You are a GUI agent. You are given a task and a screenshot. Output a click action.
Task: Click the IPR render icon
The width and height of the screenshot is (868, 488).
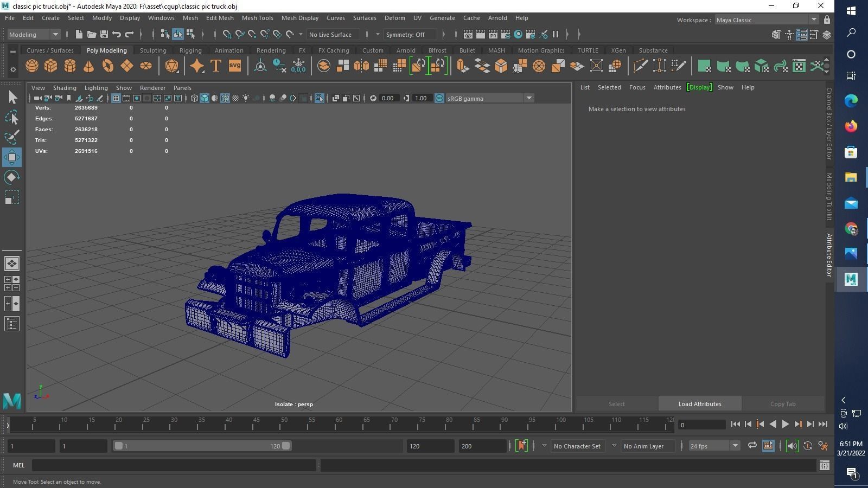pyautogui.click(x=493, y=34)
